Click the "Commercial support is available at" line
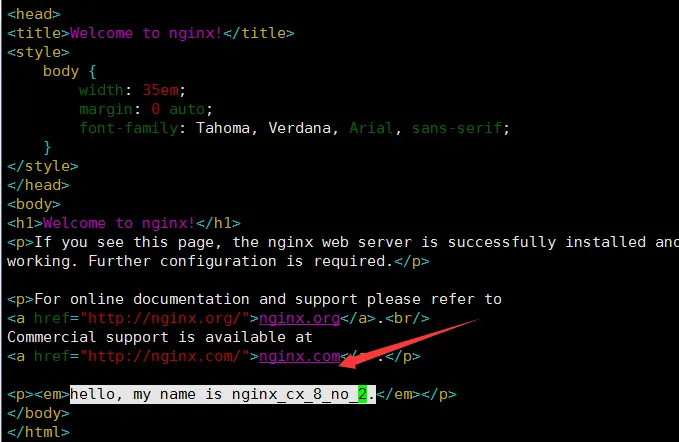This screenshot has height=442, width=679. (160, 337)
